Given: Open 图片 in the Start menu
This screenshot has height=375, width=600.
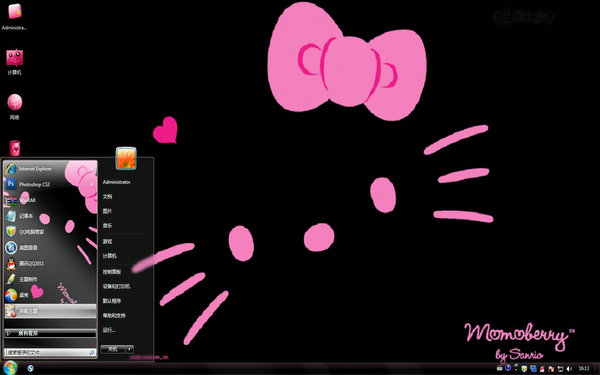Looking at the screenshot, I should click(108, 211).
